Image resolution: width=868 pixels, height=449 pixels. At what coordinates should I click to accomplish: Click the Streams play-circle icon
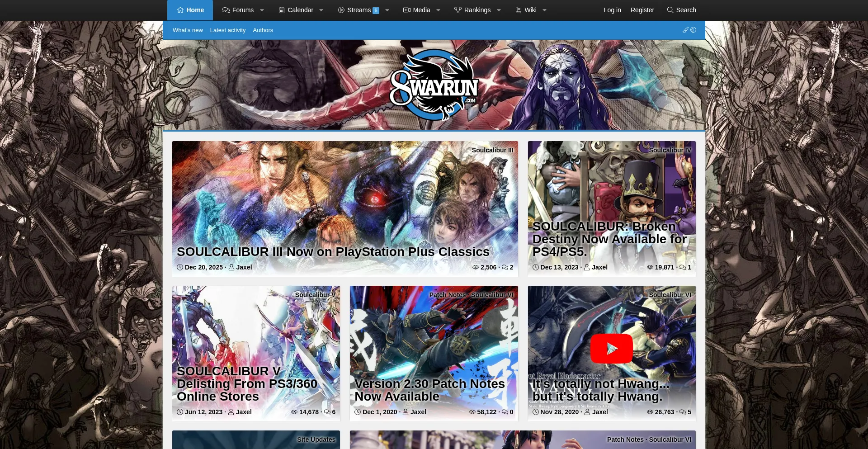[341, 10]
